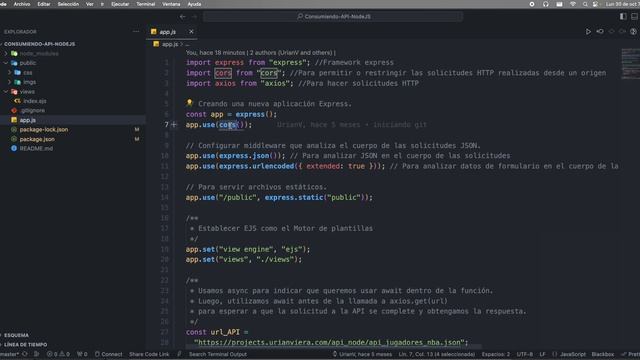Screen dimensions: 640x360
Task: Click the Wi-Fi icon in menu bar
Action: pos(573,4)
